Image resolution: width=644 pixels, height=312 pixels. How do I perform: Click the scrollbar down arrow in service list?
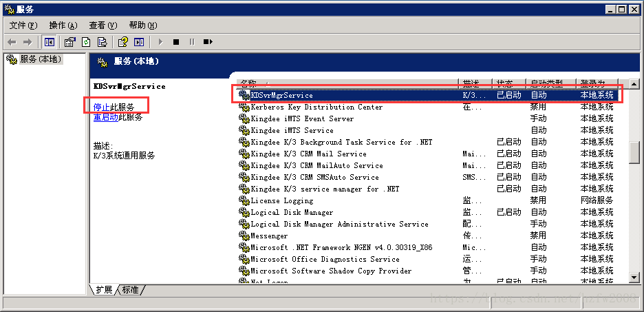pos(634,278)
